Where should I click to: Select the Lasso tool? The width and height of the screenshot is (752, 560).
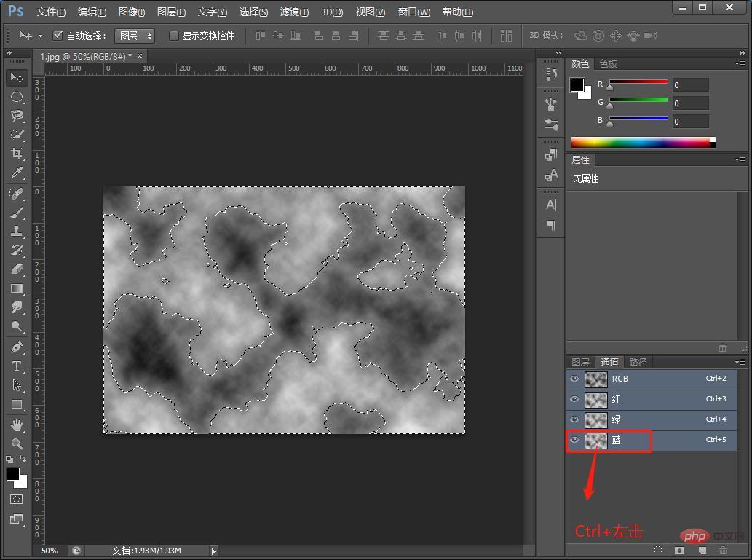17,116
